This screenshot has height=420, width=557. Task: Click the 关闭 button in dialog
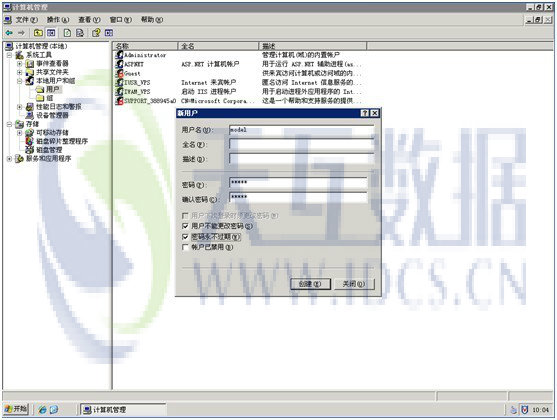tap(354, 284)
